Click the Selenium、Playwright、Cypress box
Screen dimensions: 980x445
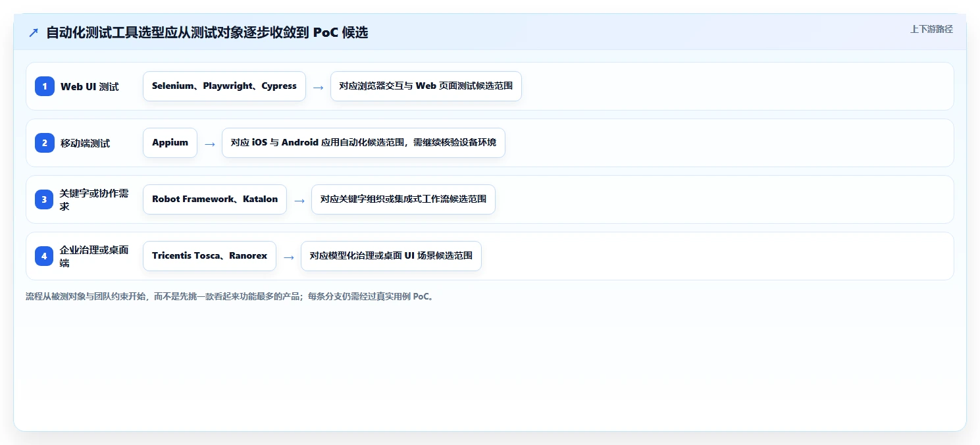(x=224, y=86)
